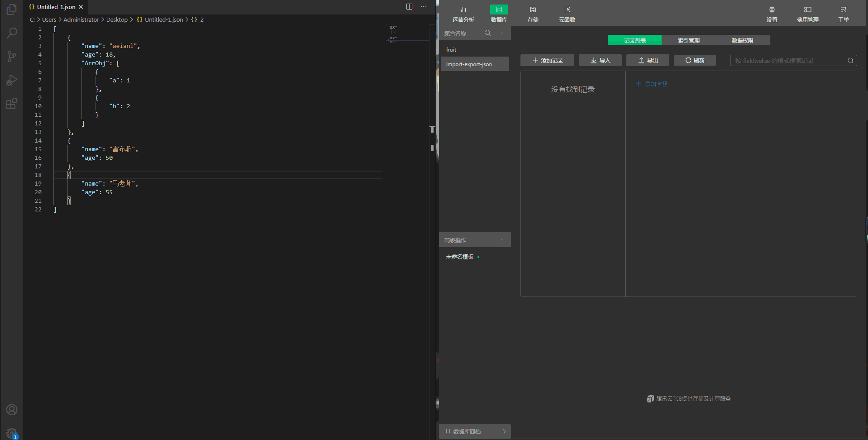Click the 腾讯云TCB提供存储及计算服务 footer text
Screen dimensions: 868x440
pyautogui.click(x=693, y=399)
